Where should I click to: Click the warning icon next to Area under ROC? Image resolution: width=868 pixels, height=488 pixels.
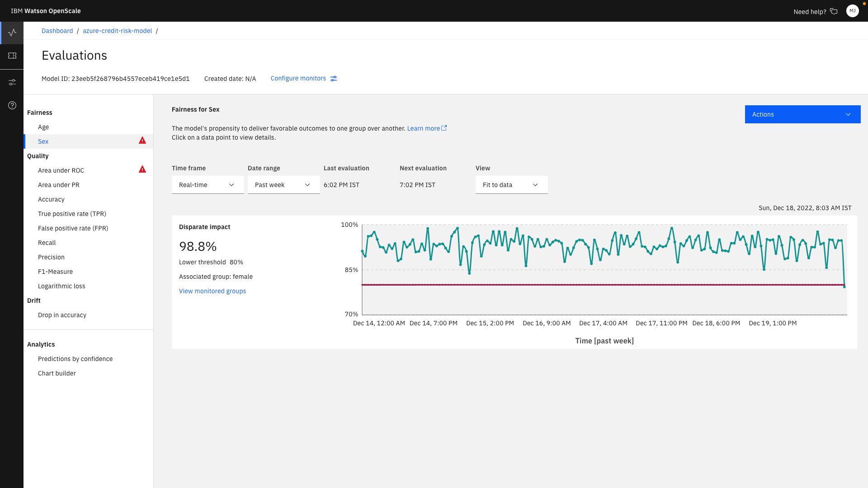pos(142,169)
